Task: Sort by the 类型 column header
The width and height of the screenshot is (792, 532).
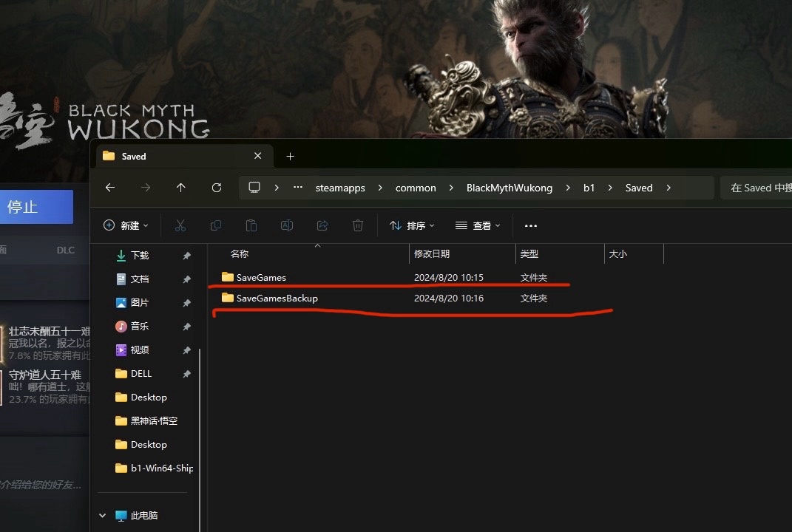Action: click(529, 254)
